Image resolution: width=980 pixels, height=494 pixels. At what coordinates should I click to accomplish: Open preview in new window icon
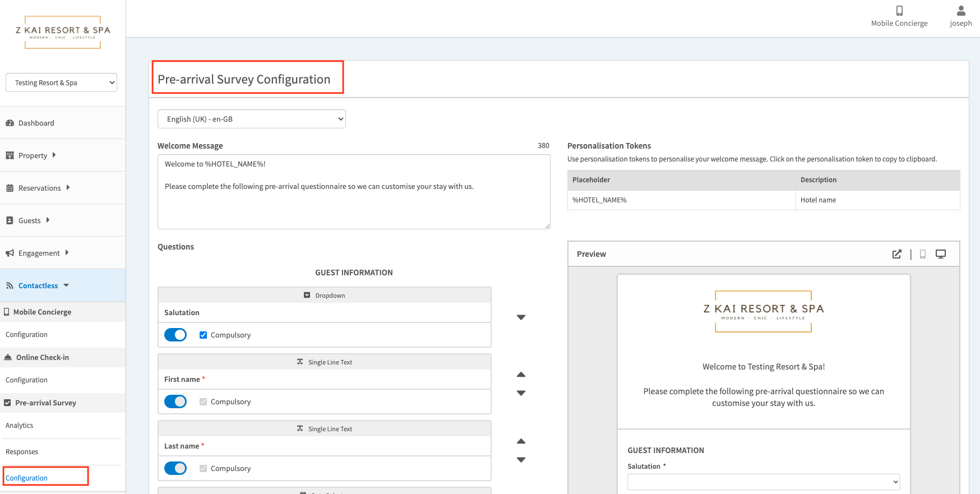click(896, 254)
